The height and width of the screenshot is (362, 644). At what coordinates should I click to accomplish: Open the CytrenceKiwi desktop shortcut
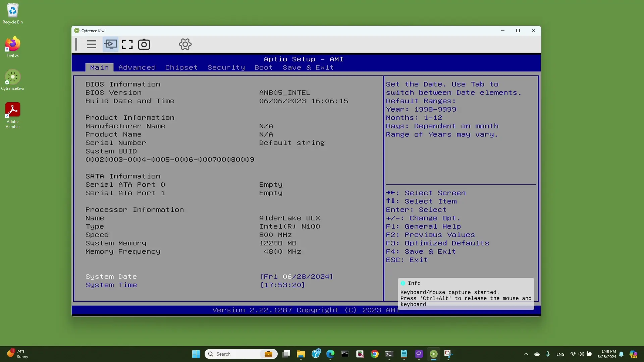pyautogui.click(x=13, y=80)
